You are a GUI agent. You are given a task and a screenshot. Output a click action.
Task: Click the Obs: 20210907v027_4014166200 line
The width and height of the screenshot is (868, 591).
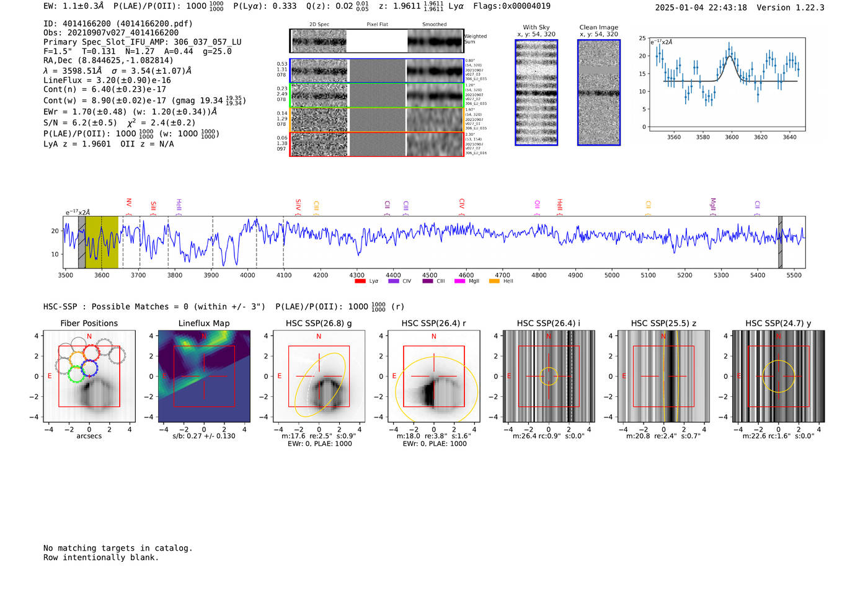click(x=111, y=33)
